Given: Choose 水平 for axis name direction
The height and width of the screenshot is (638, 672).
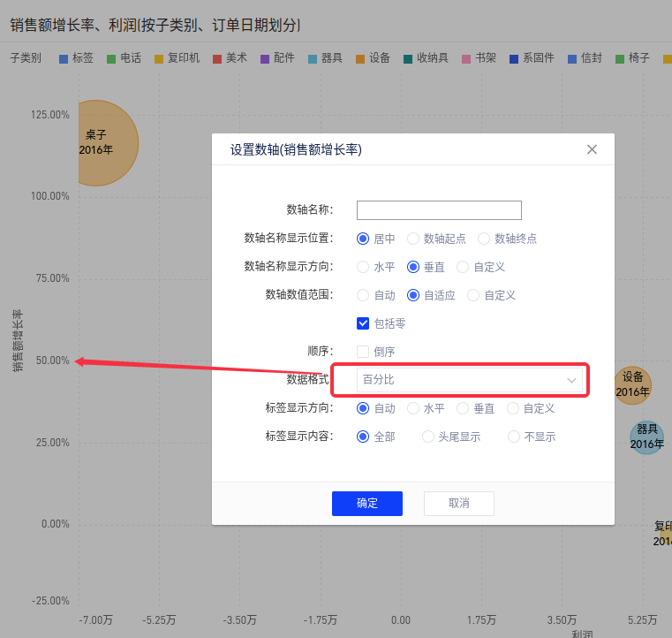Looking at the screenshot, I should point(363,267).
